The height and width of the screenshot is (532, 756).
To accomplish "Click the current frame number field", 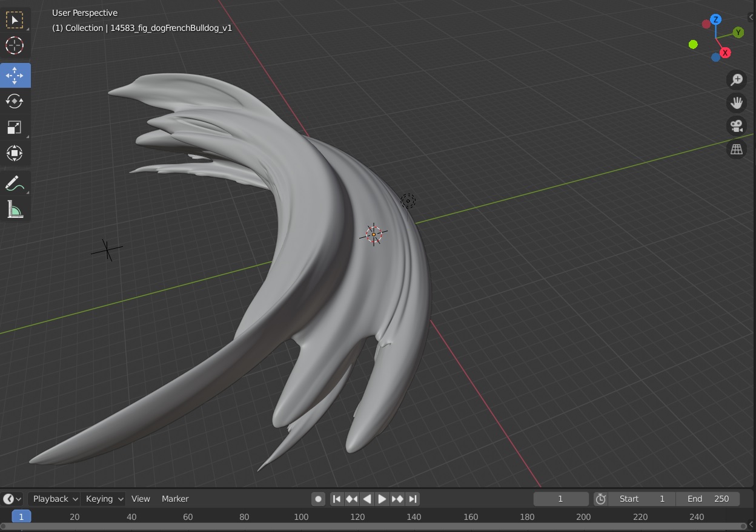I will pos(561,499).
